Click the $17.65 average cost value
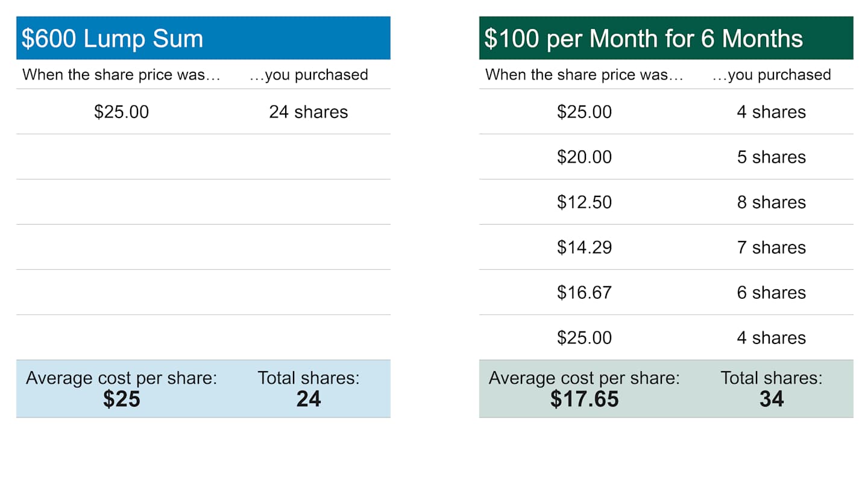 584,399
